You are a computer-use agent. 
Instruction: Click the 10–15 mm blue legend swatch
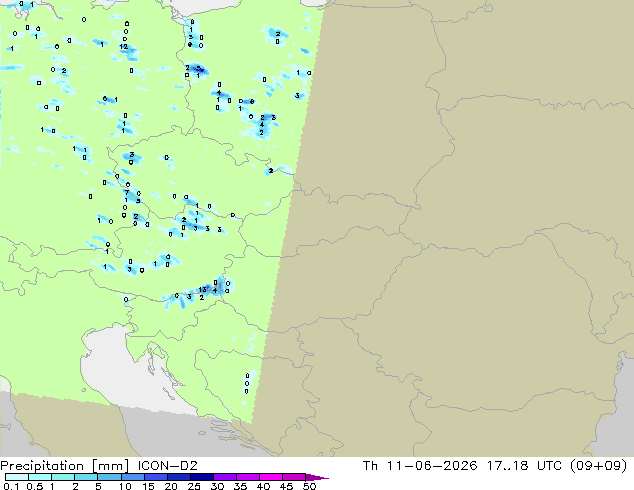coord(132,477)
